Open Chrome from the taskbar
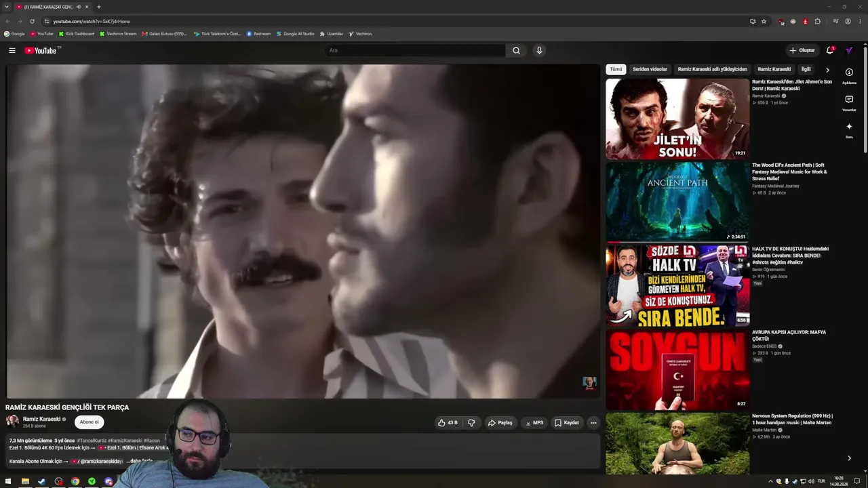Viewport: 868px width, 488px height. 75,481
